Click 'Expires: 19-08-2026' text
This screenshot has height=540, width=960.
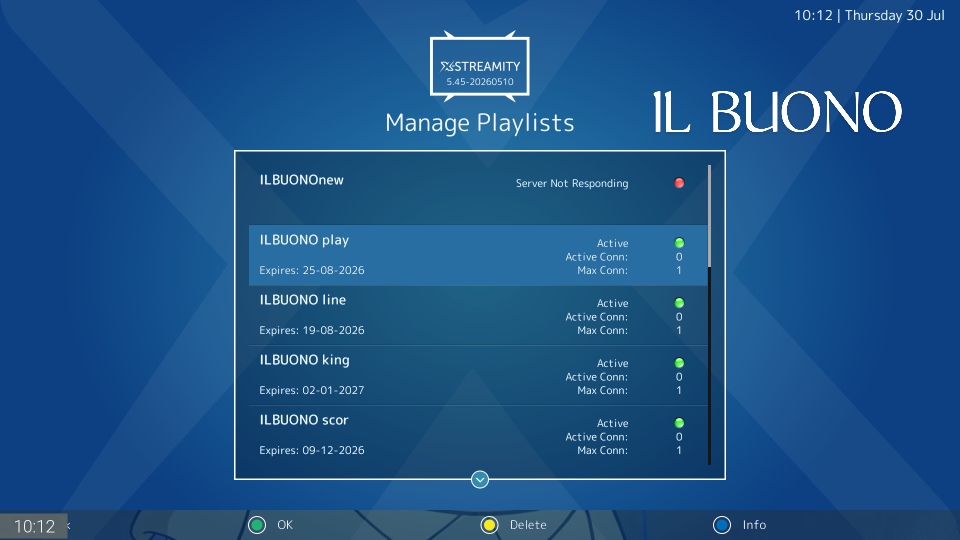click(312, 330)
